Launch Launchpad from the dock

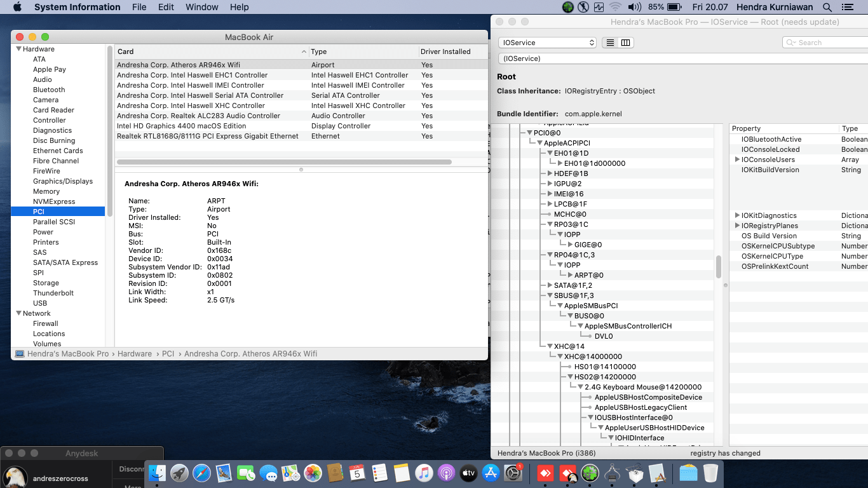[x=179, y=473]
